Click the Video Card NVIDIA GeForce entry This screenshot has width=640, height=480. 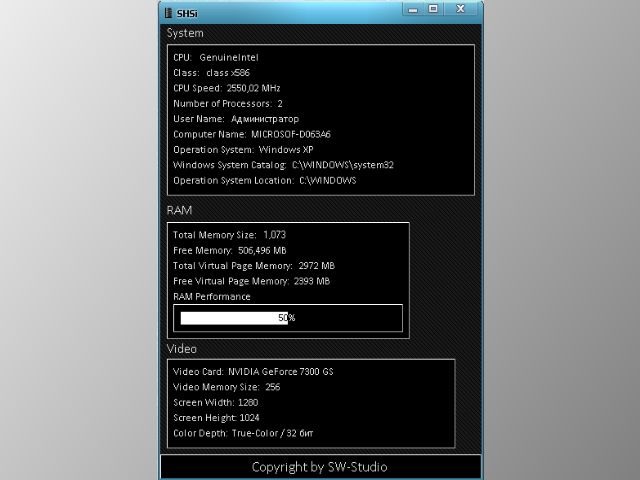pyautogui.click(x=253, y=371)
